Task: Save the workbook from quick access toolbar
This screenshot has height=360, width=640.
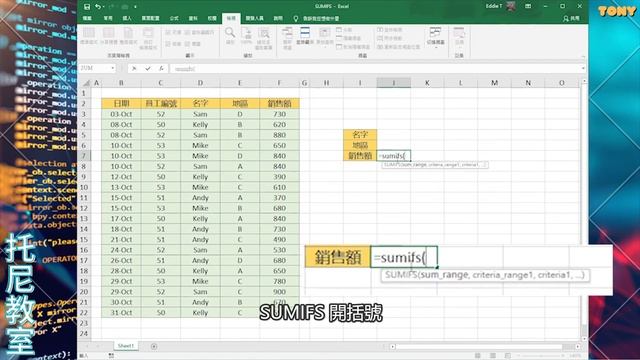Action: pos(87,7)
